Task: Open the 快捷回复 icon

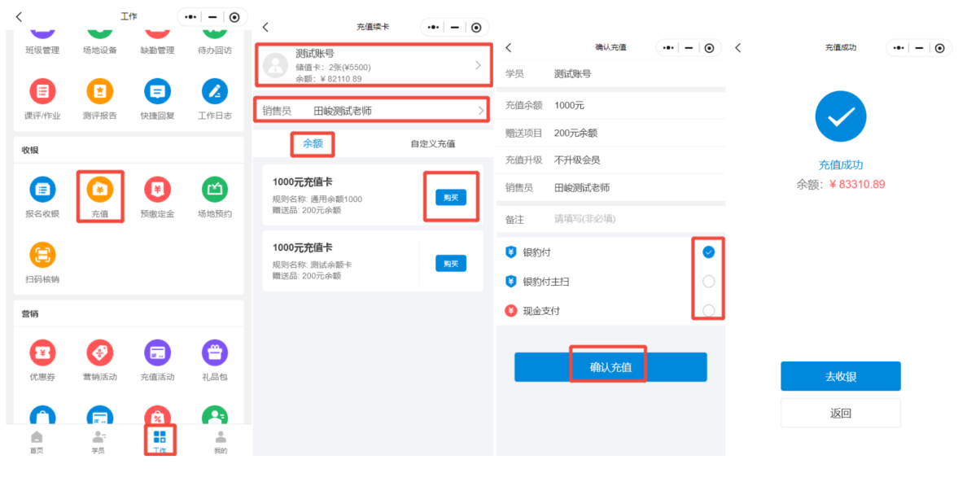Action: click(157, 91)
